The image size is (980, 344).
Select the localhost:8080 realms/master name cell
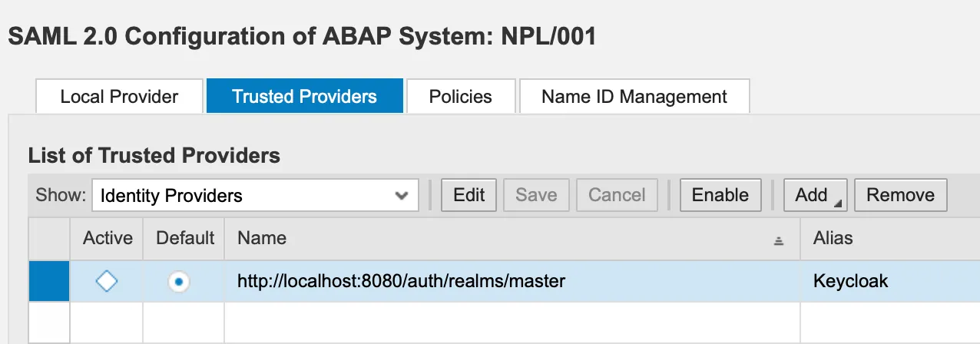click(401, 282)
